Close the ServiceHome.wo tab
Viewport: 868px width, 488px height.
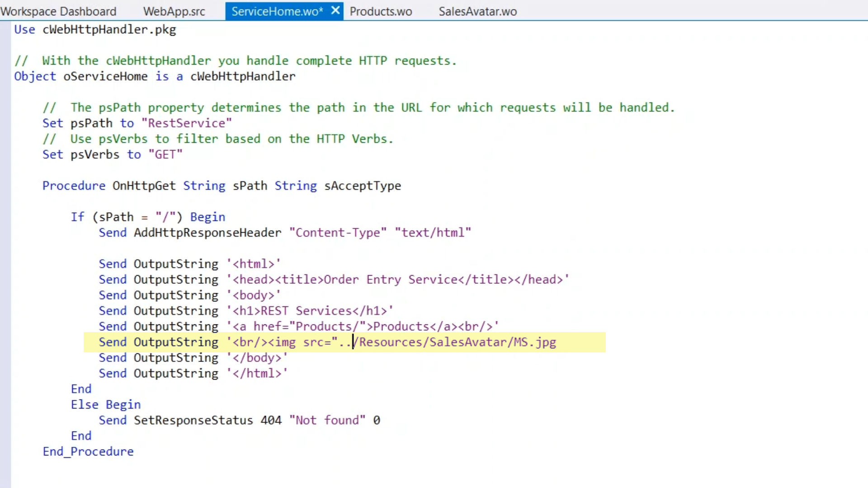click(335, 10)
